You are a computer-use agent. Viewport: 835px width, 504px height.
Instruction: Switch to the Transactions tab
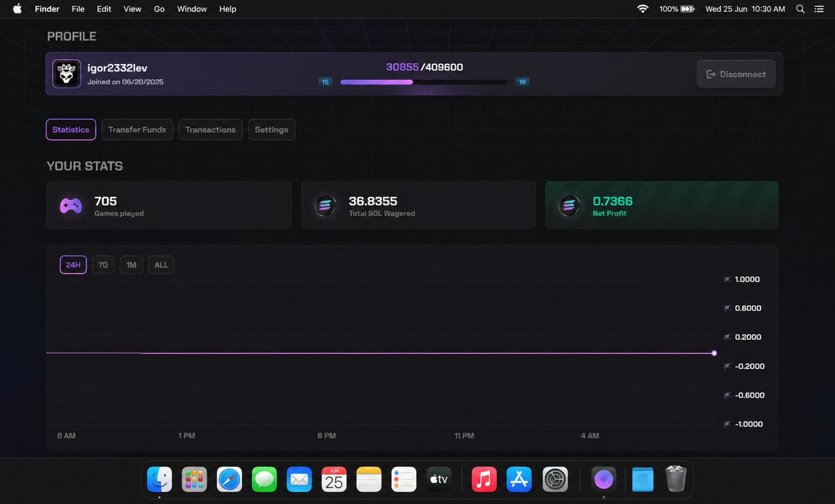[x=211, y=129]
